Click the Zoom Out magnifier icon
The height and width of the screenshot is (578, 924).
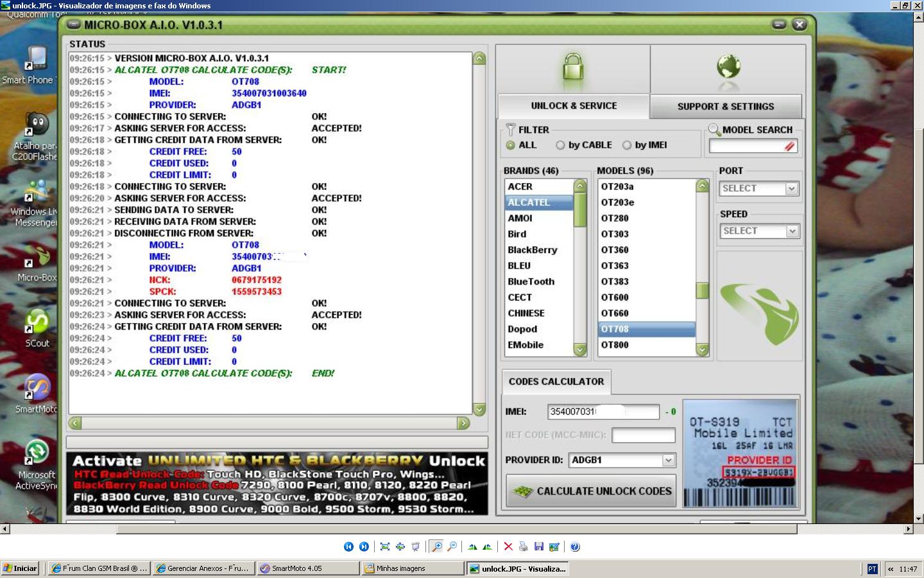pyautogui.click(x=452, y=547)
